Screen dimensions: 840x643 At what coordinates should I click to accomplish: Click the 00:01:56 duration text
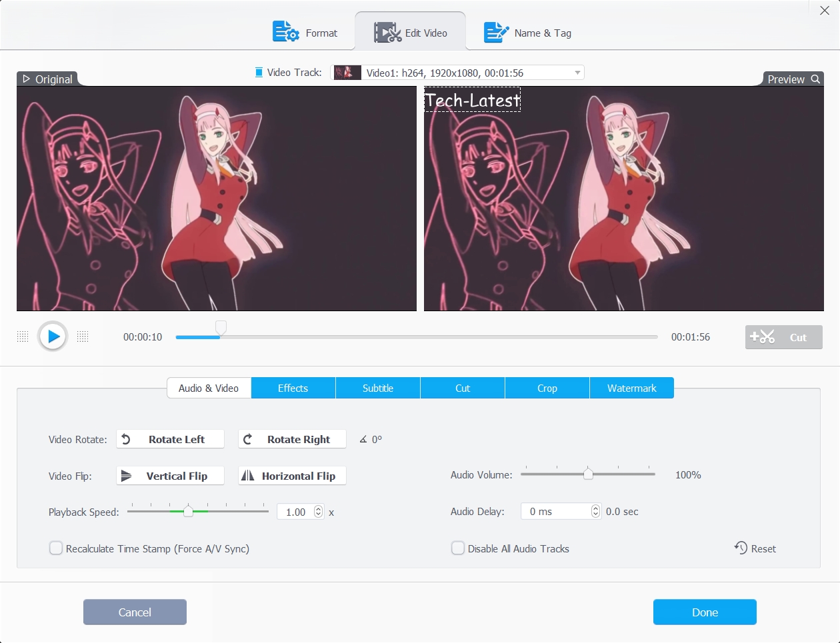[691, 336]
